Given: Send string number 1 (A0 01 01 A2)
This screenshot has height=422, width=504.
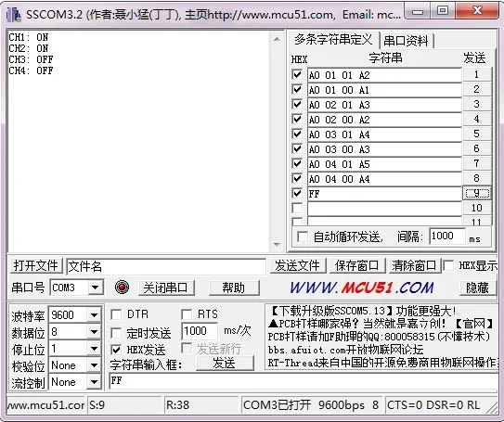Looking at the screenshot, I should point(477,75).
